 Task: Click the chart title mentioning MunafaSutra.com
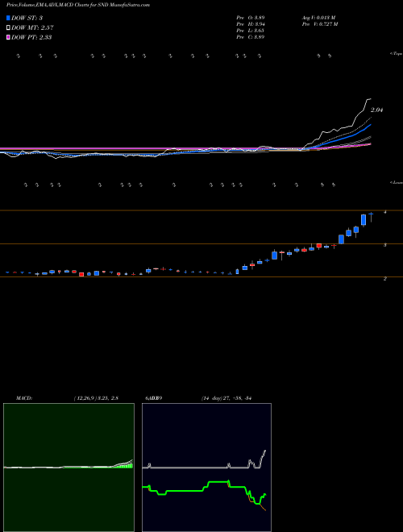point(78,5)
